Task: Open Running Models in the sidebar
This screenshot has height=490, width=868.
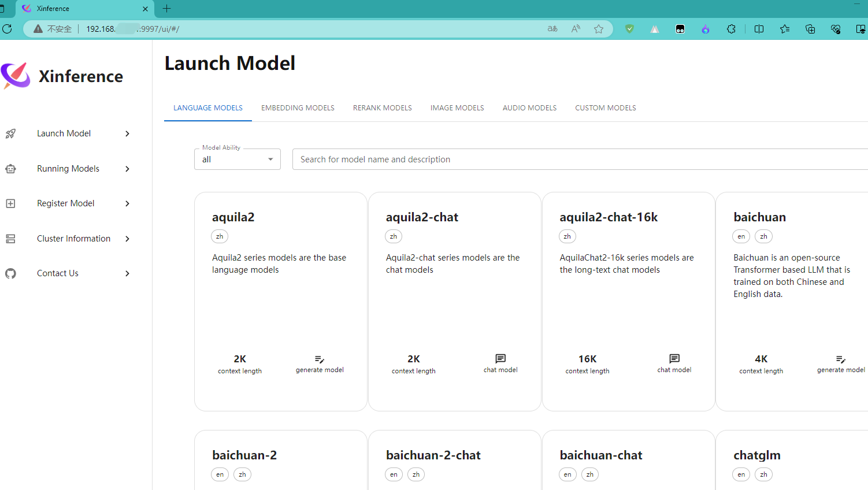Action: point(68,169)
